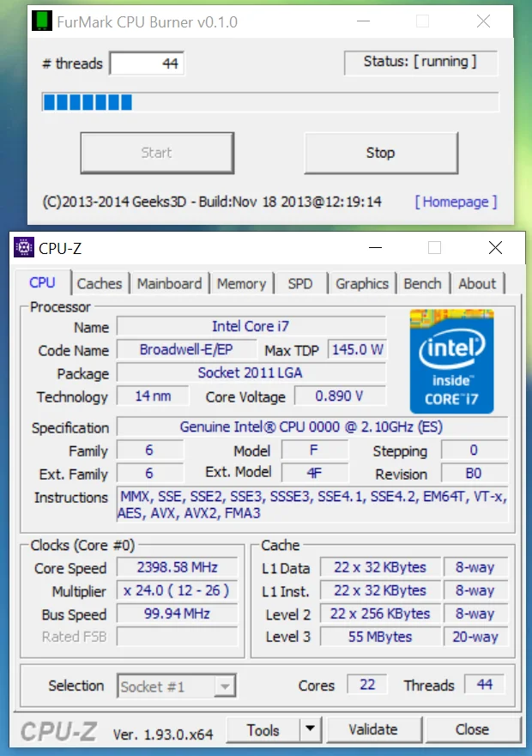The height and width of the screenshot is (756, 532).
Task: Click the Cores '22' value
Action: 367,685
